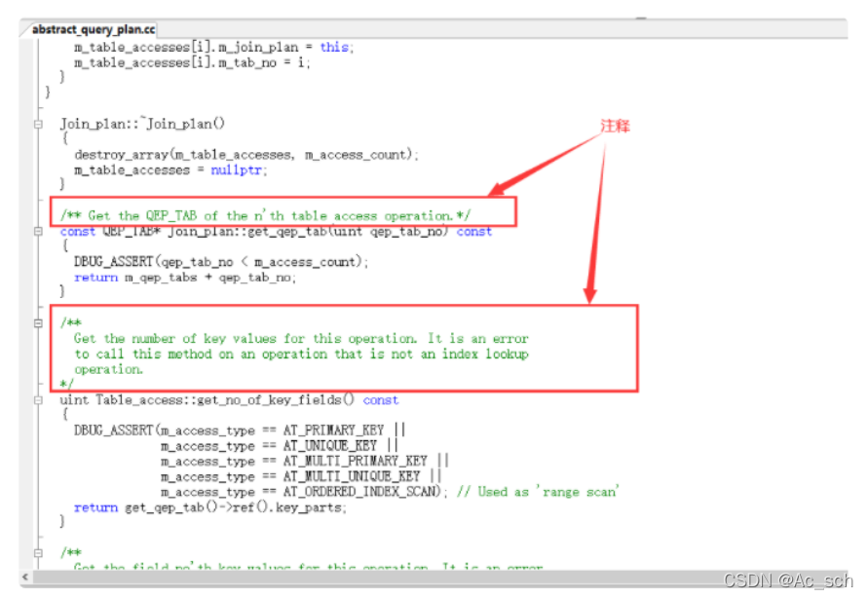Click 'Join_plan::get_qep_tab(uint qep_tab_no)' declaration

308,232
